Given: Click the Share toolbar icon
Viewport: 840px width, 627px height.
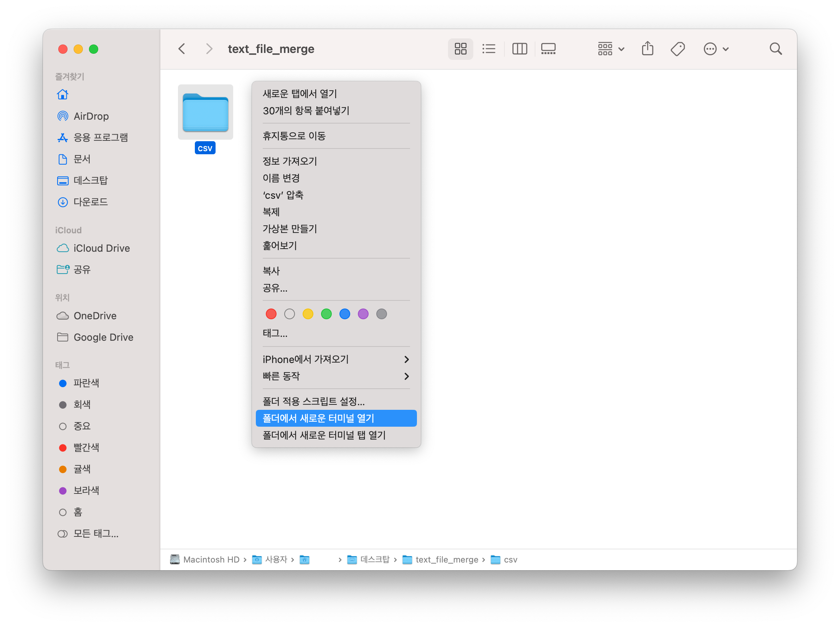Looking at the screenshot, I should (x=647, y=49).
